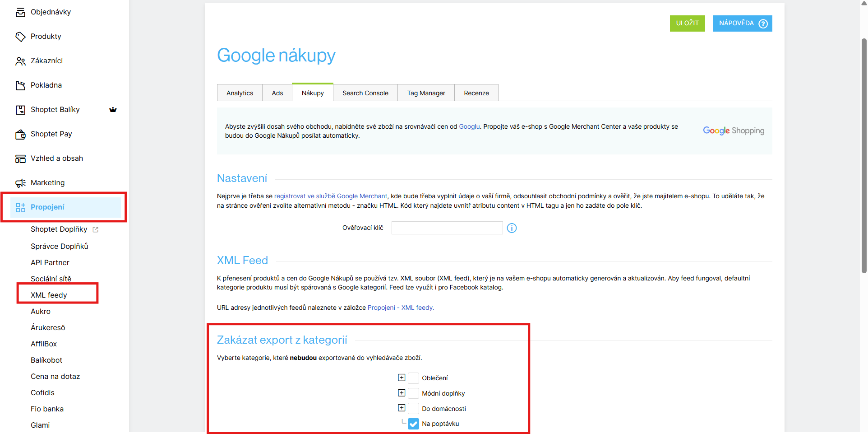The width and height of the screenshot is (868, 434).
Task: Expand the Módní doplňky category tree
Action: coord(402,393)
